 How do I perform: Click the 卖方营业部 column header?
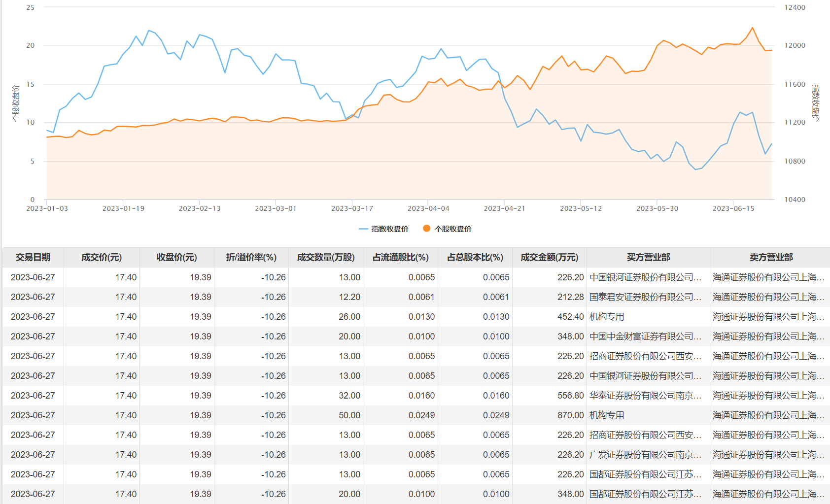(x=771, y=257)
